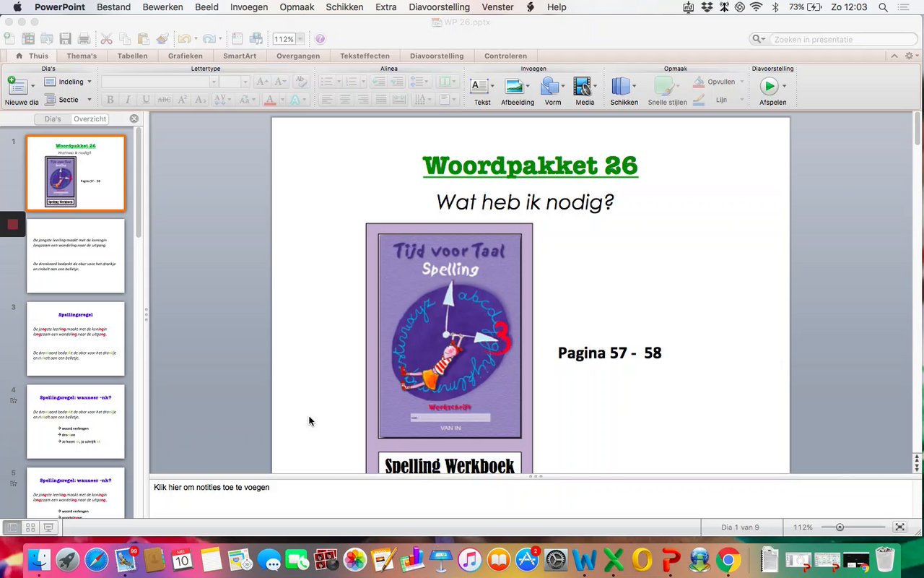Switch to normal view in status bar
924x578 pixels.
(12, 527)
